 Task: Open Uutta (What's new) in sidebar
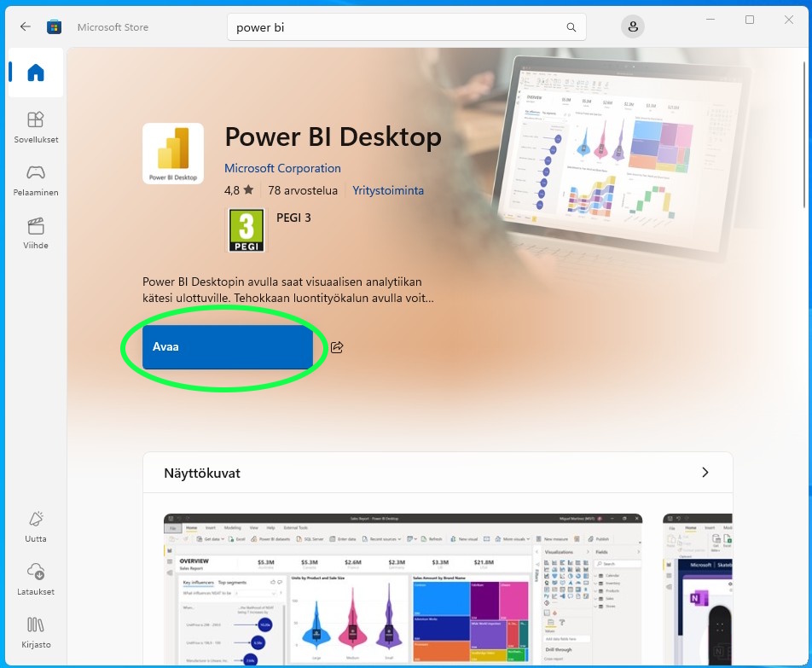coord(36,526)
